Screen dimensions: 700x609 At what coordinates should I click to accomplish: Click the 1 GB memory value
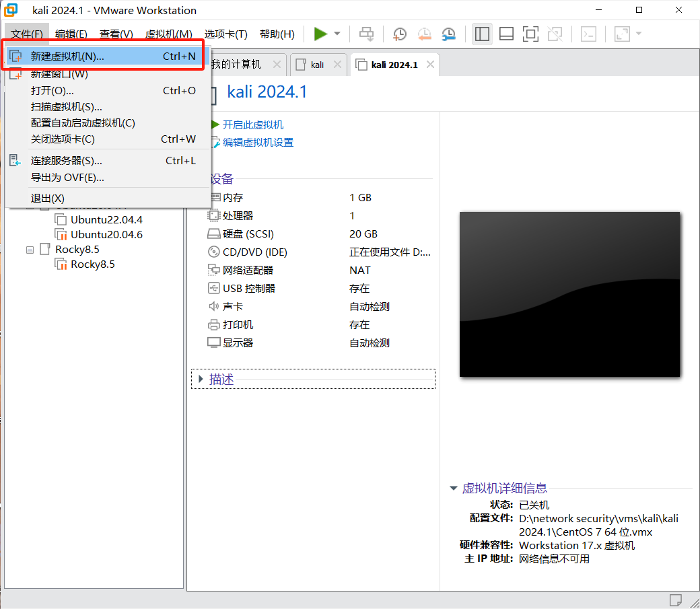click(360, 197)
